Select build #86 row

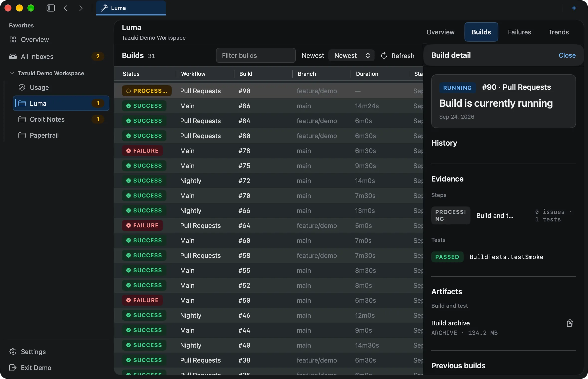(268, 106)
